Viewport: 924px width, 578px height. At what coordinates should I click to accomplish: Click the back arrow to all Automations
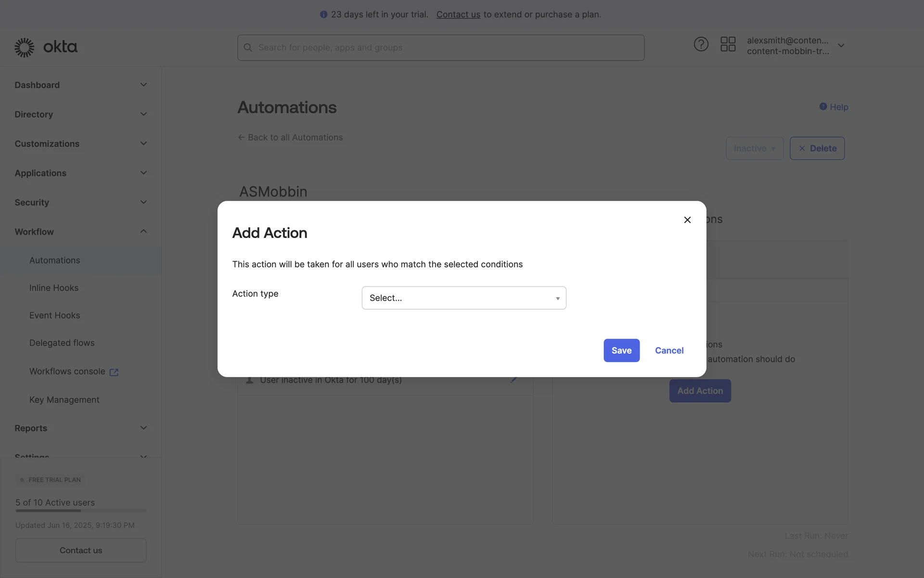[x=241, y=138]
